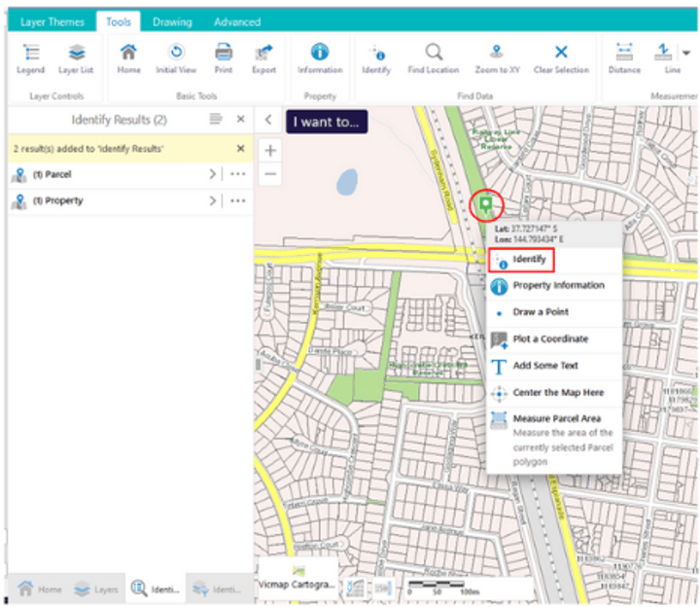Open the I want to... menu

(326, 122)
